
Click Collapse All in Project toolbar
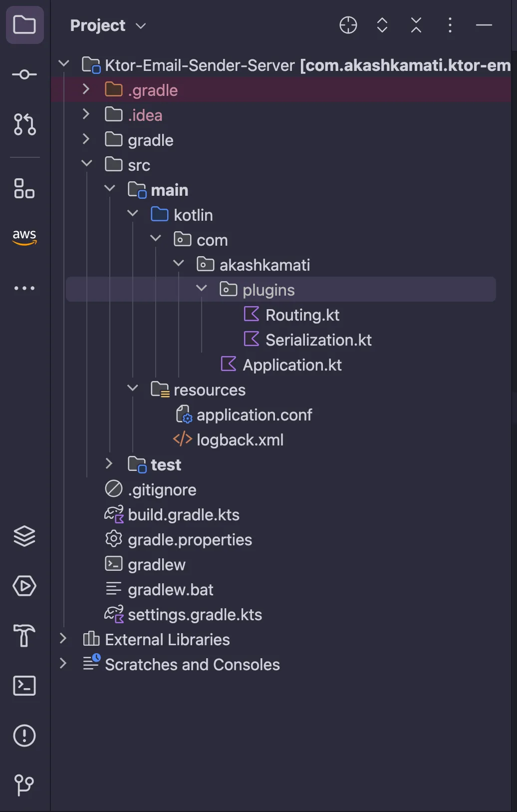coord(416,25)
